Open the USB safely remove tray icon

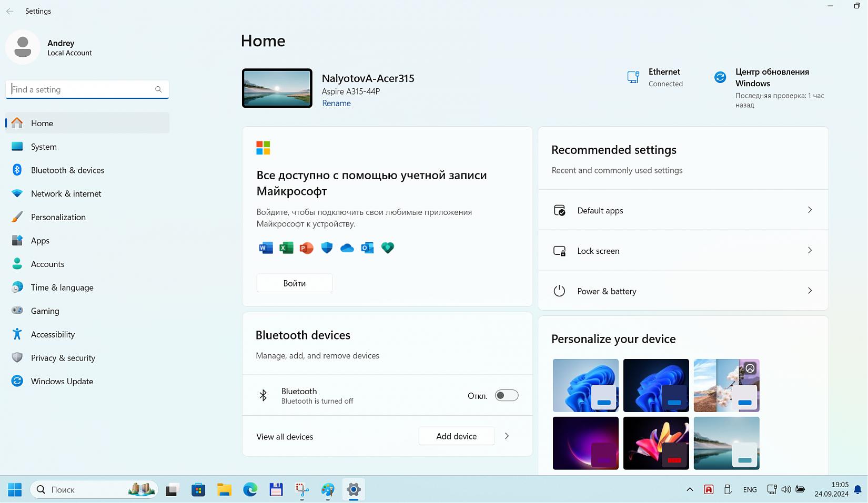pyautogui.click(x=728, y=490)
